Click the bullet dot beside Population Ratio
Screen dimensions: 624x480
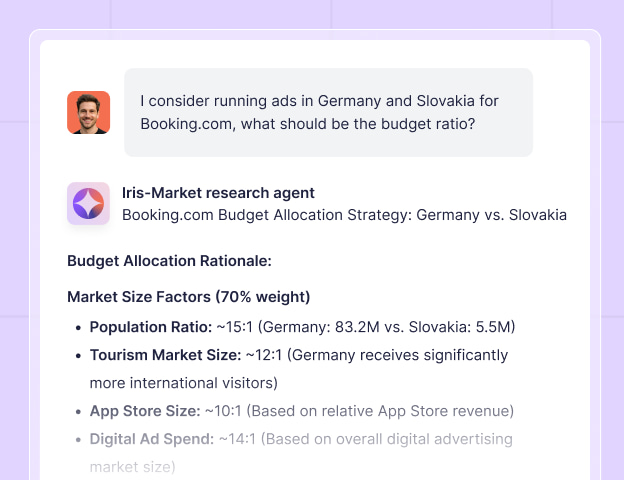click(x=79, y=327)
